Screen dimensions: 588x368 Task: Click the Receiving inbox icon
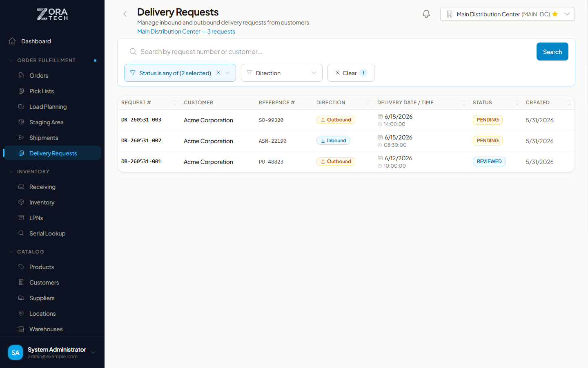(x=21, y=186)
